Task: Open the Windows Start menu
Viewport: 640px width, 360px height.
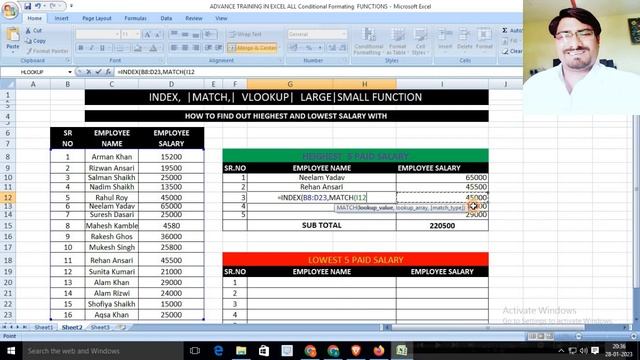Action: [x=11, y=351]
